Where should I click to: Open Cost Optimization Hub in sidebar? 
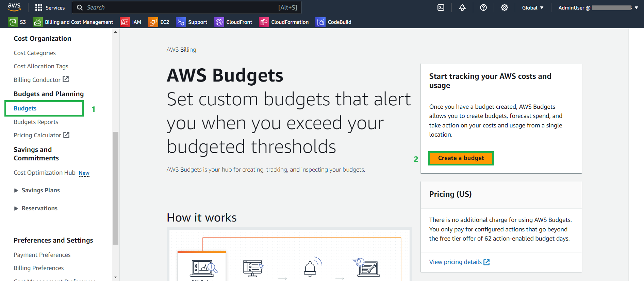coord(45,173)
